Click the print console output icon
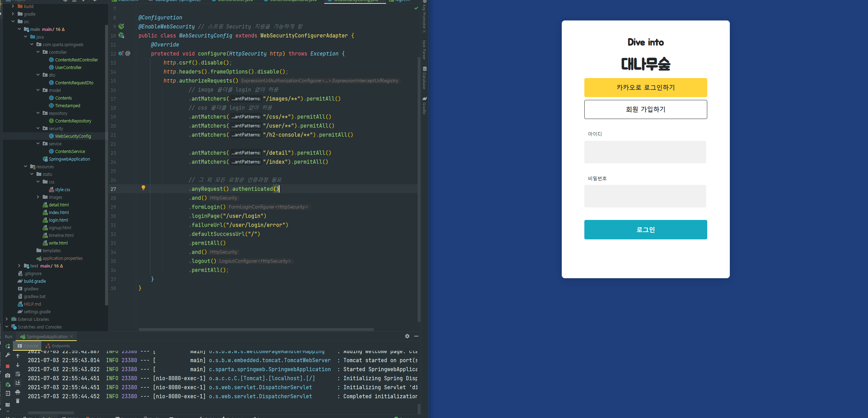Viewport: 868px width, 418px height. (18, 392)
